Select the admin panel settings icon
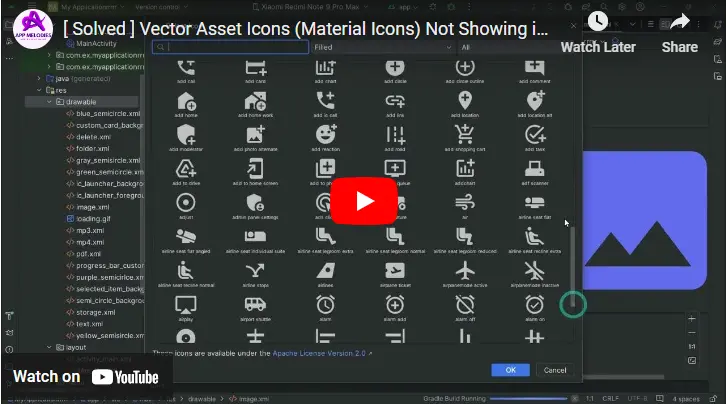Screen dimensions: 726x404 click(255, 203)
